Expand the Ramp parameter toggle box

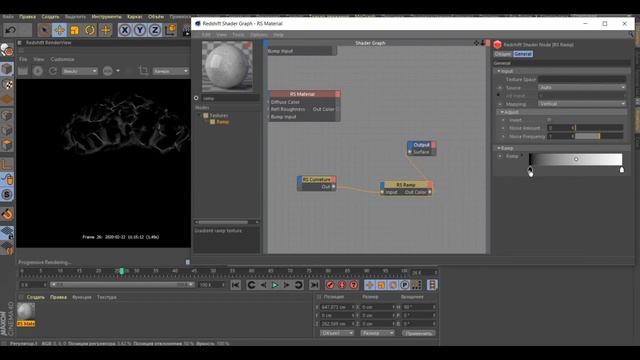(500, 156)
